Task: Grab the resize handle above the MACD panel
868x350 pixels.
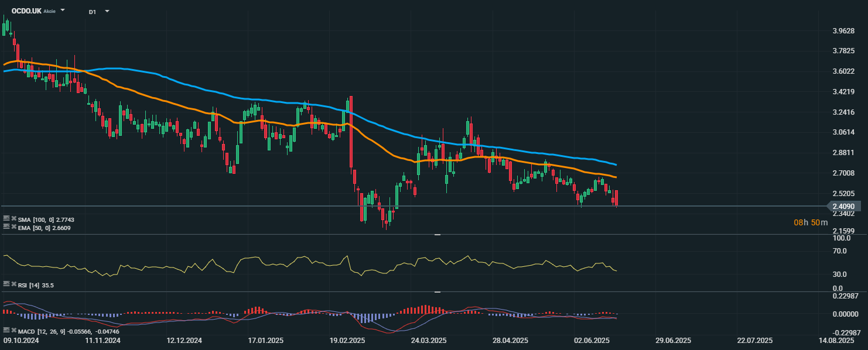Action: pos(437,292)
